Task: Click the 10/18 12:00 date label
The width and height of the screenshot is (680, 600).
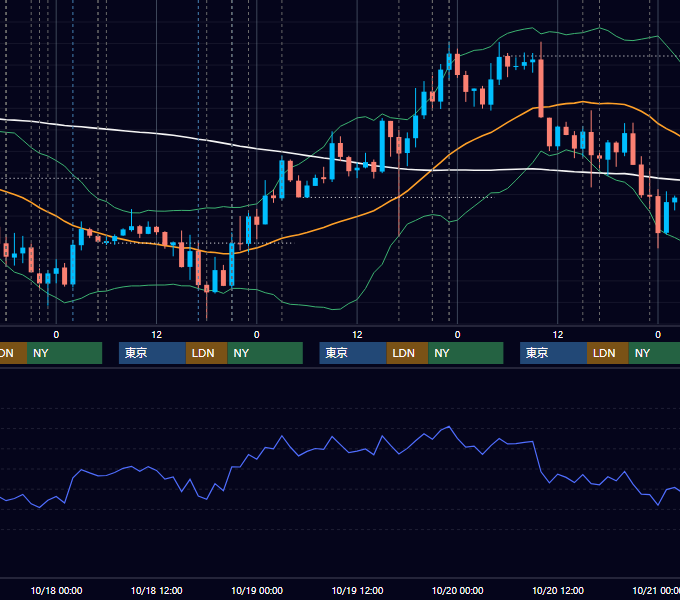Action: 157,590
